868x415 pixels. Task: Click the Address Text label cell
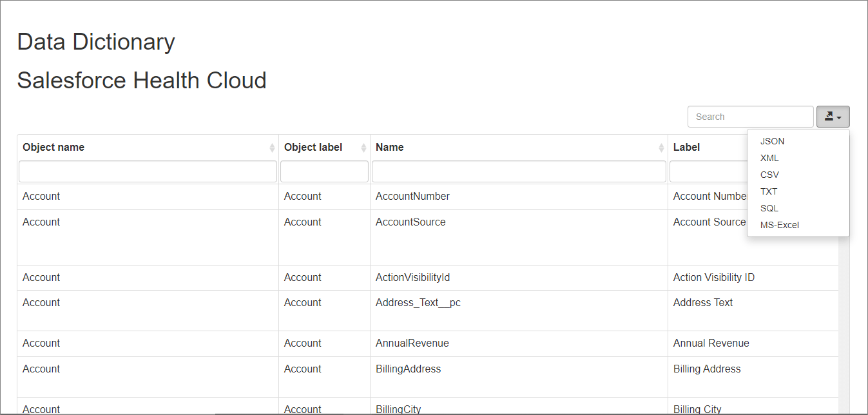753,311
